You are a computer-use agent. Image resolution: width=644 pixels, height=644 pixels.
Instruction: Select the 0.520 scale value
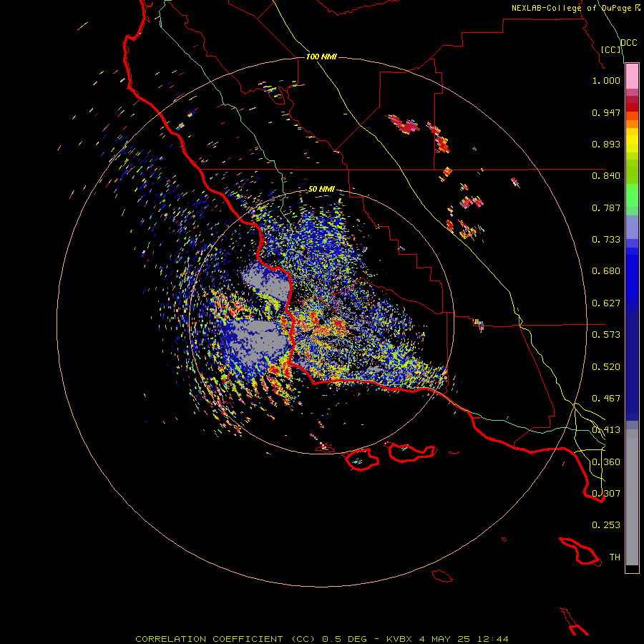[606, 367]
